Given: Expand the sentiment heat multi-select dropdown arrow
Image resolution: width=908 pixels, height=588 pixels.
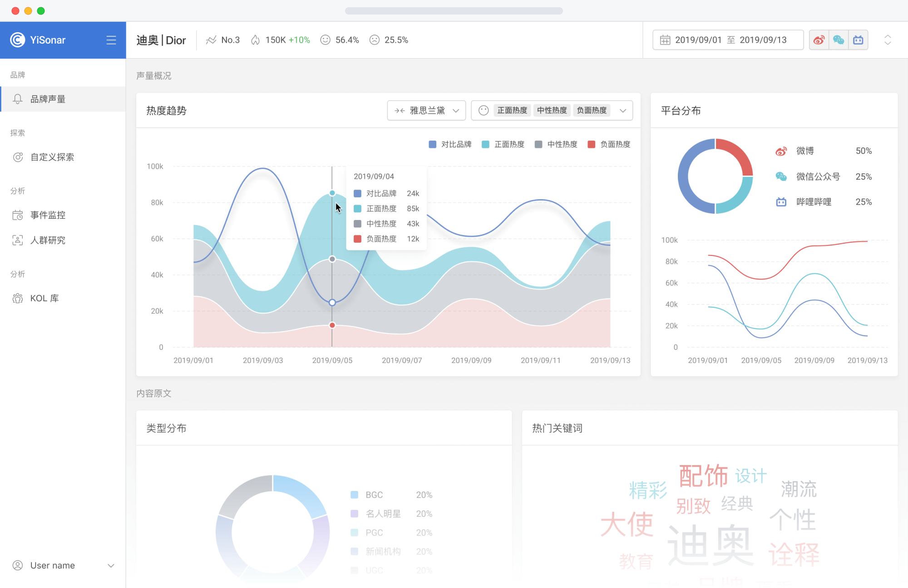Looking at the screenshot, I should click(623, 110).
